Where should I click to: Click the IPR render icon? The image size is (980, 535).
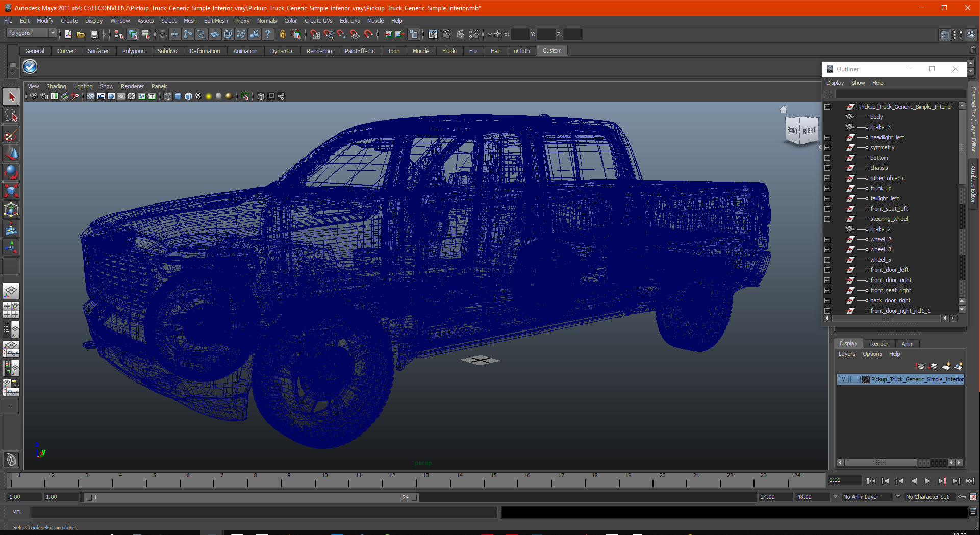pyautogui.click(x=460, y=34)
